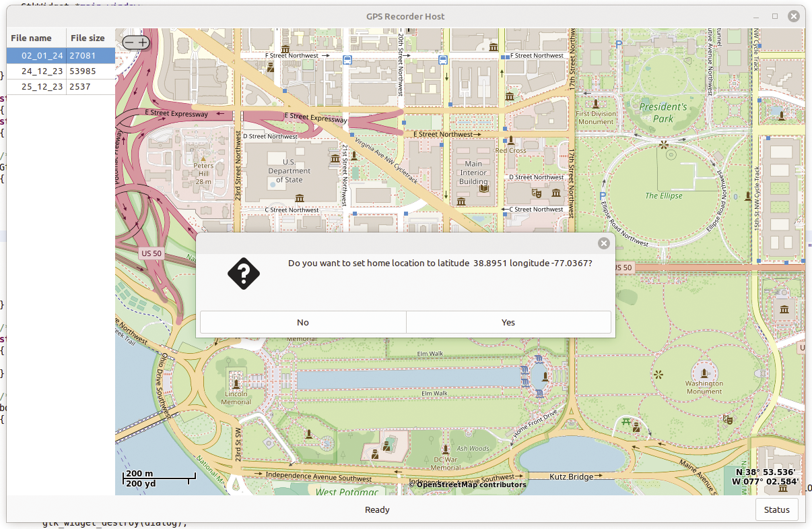
Task: Sort by File size column header
Action: pyautogui.click(x=90, y=38)
